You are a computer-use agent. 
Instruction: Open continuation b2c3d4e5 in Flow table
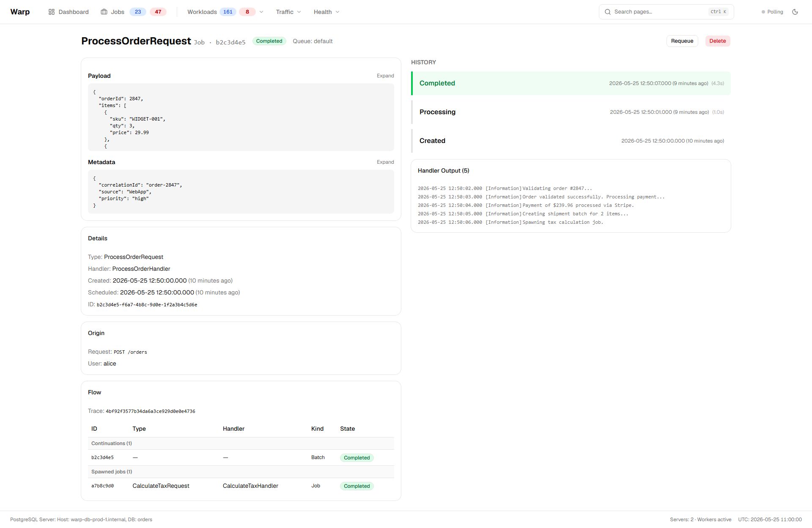click(x=102, y=457)
